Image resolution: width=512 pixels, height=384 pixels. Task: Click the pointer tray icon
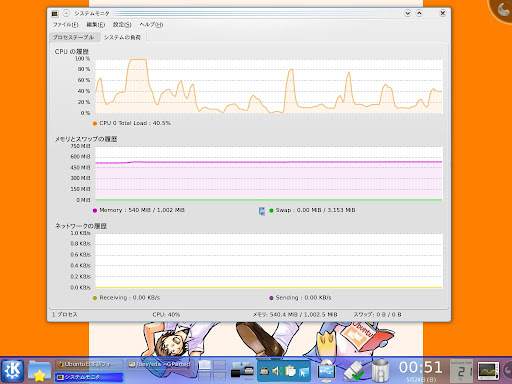click(303, 371)
